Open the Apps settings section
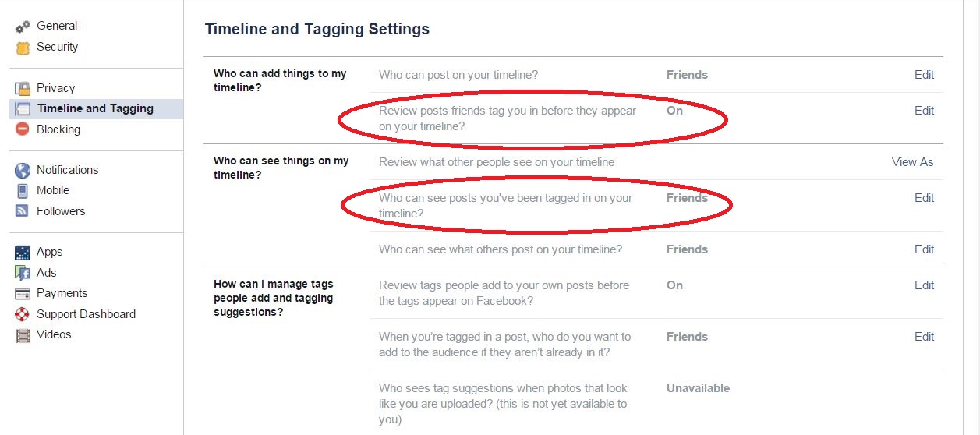This screenshot has height=435, width=980. [x=49, y=252]
